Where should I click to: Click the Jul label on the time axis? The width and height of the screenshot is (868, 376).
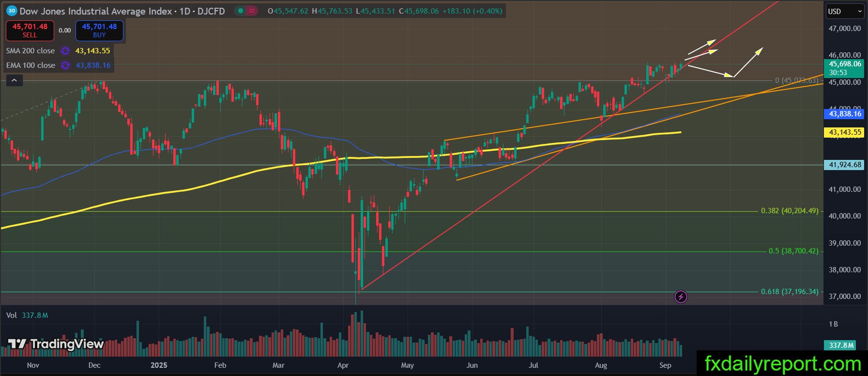coord(533,365)
